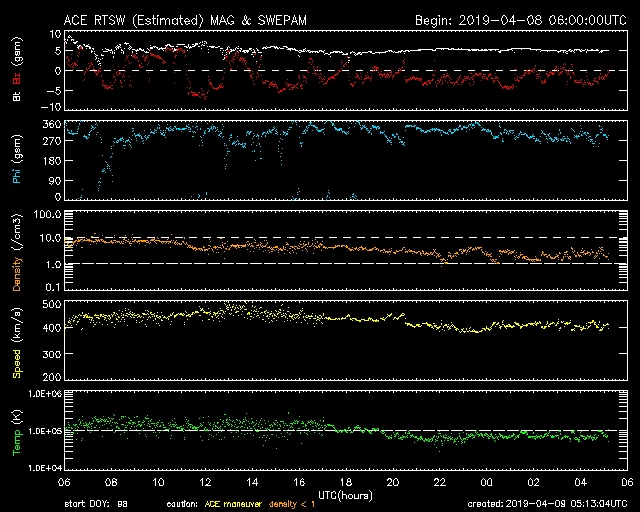This screenshot has width=640, height=512.
Task: Click the 12 hour tick on time axis
Action: (x=205, y=481)
